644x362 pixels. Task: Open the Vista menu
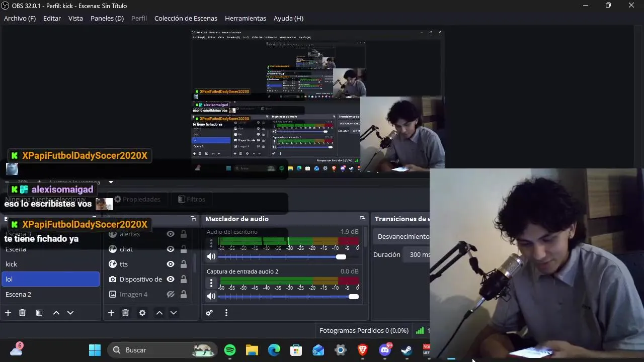[x=75, y=18]
